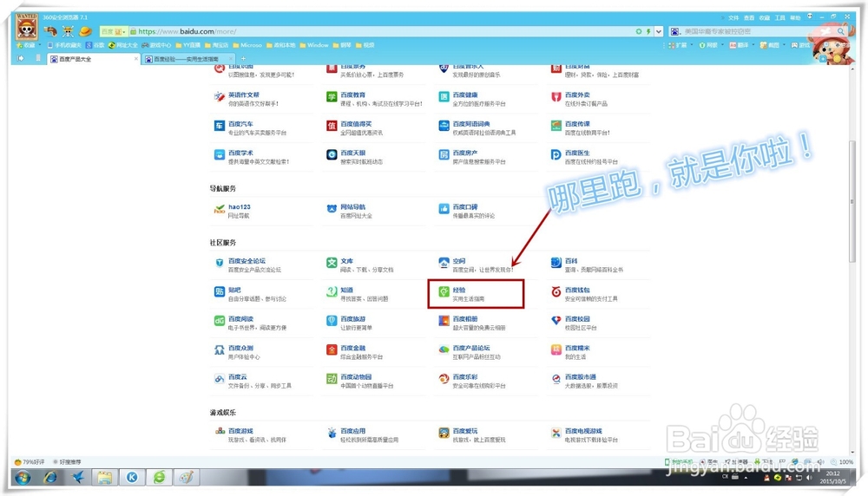Click the 百度钱包 red icon

click(x=556, y=292)
